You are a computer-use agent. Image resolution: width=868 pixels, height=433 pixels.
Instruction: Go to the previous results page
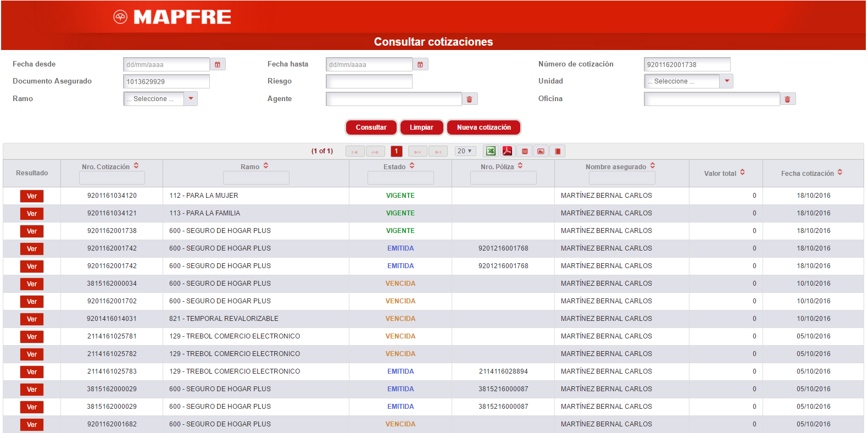pos(375,151)
